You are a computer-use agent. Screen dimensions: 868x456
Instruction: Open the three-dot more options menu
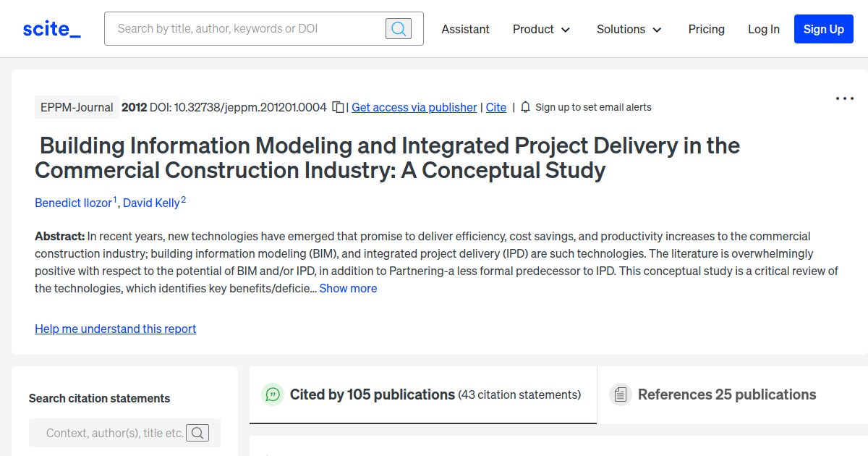[x=844, y=99]
